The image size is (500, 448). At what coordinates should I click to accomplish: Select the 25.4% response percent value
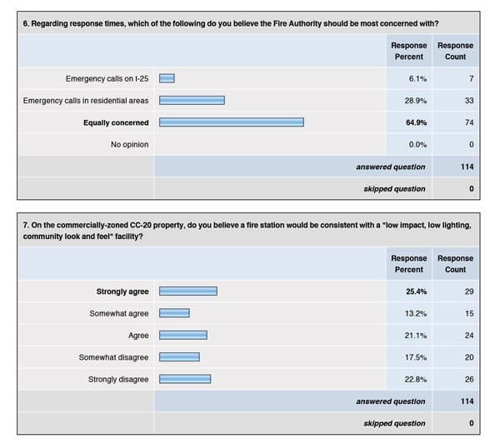pos(416,291)
